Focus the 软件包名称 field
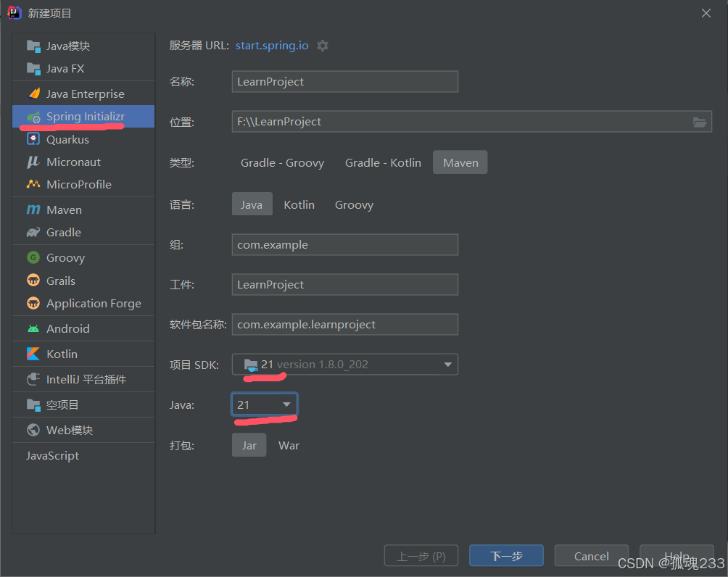728x577 pixels. click(x=345, y=325)
